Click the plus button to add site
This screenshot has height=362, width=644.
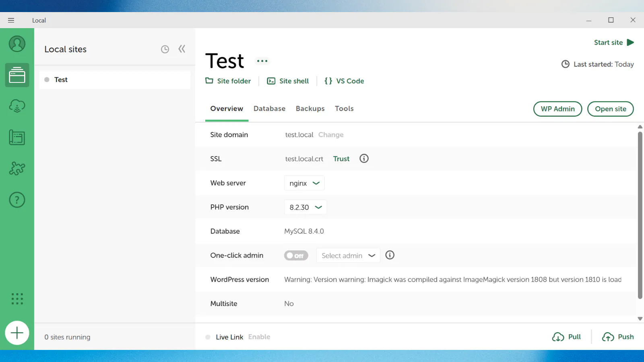[x=17, y=333]
